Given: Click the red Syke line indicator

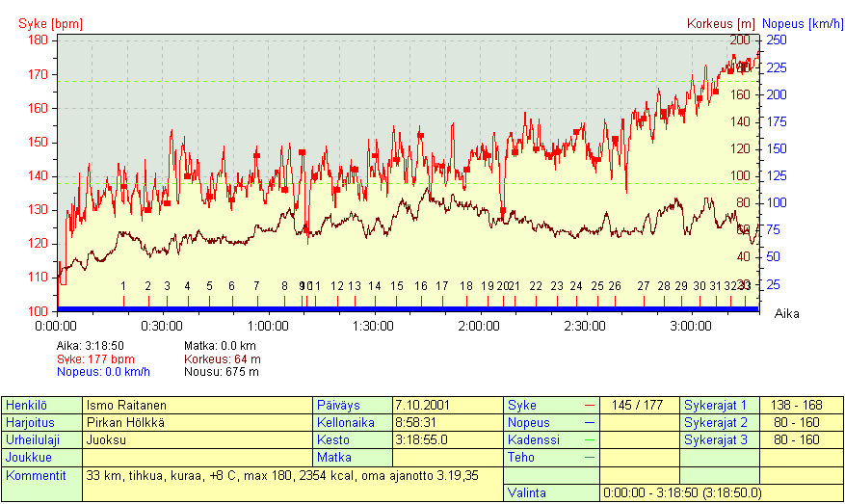Looking at the screenshot, I should point(589,406).
